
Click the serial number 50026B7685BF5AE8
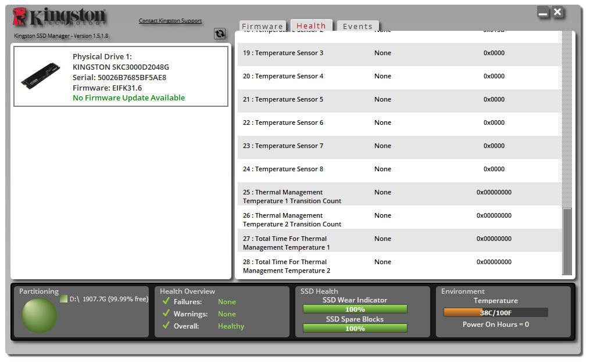point(132,77)
